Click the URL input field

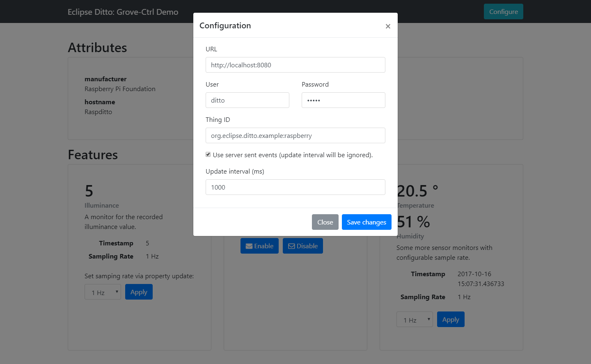(x=295, y=65)
